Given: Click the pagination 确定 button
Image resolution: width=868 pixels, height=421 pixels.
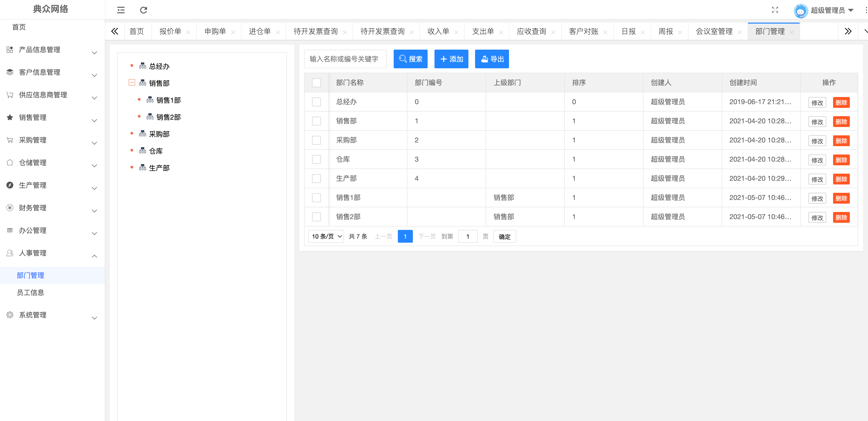Looking at the screenshot, I should (x=504, y=237).
